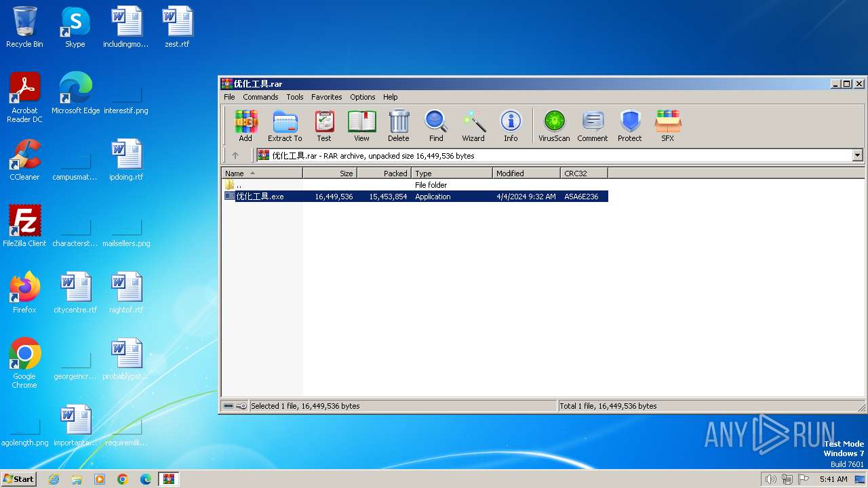Sort by the Modified column header
The height and width of the screenshot is (488, 868).
pos(526,174)
